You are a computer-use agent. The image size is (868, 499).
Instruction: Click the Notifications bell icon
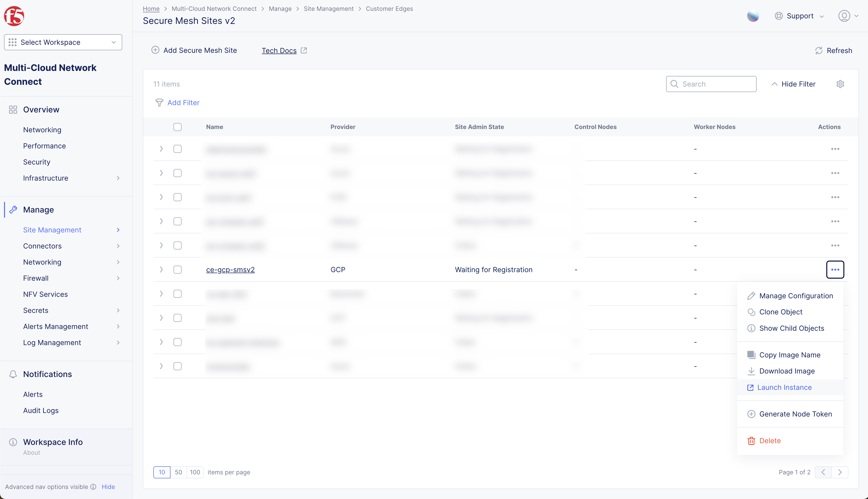point(13,374)
